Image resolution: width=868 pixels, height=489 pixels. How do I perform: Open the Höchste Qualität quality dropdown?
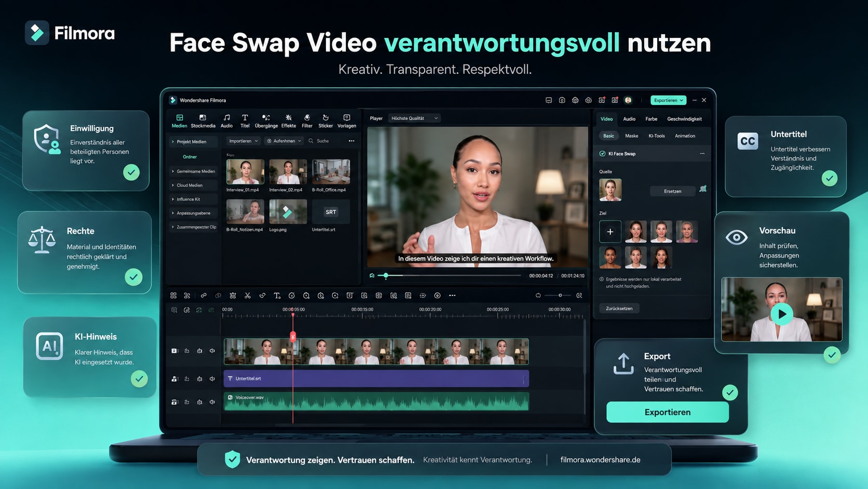pos(414,118)
